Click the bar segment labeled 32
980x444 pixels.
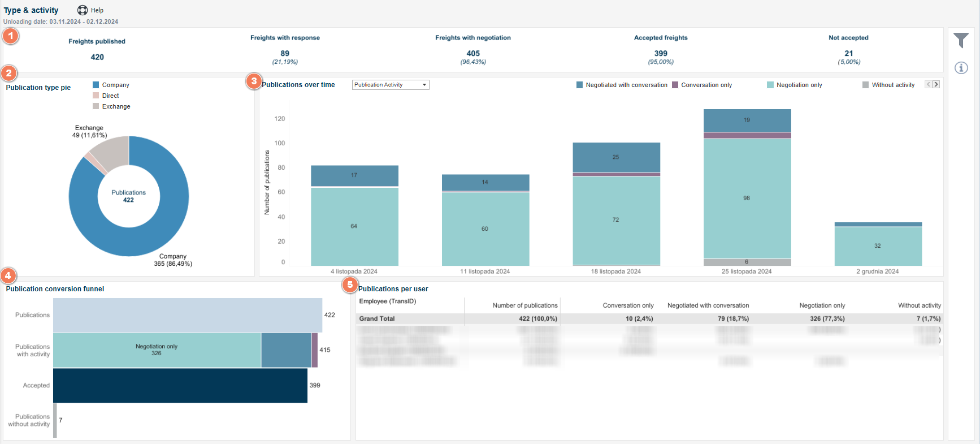click(x=878, y=246)
